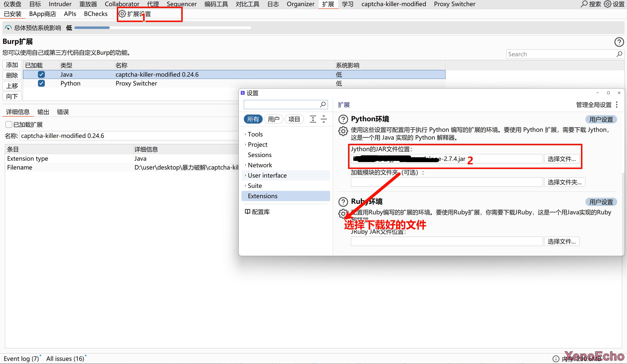
Task: Click the expand-all icon in settings sidebar
Action: point(313,119)
